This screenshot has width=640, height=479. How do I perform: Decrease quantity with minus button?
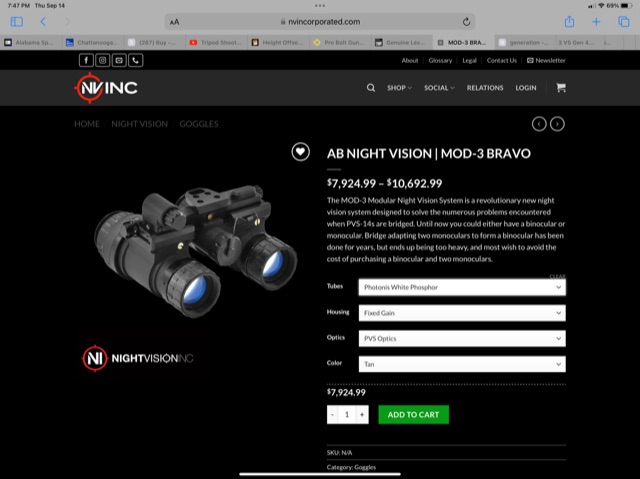click(332, 415)
